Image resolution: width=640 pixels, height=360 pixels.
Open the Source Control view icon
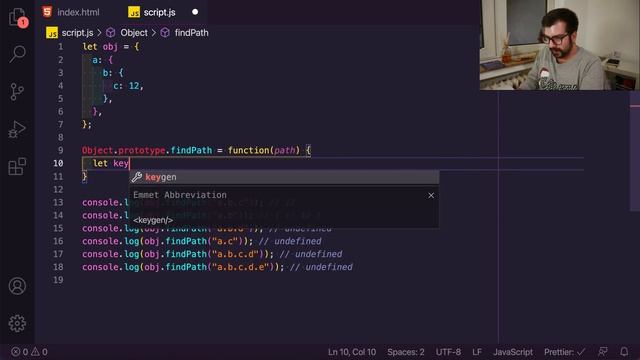pyautogui.click(x=17, y=91)
